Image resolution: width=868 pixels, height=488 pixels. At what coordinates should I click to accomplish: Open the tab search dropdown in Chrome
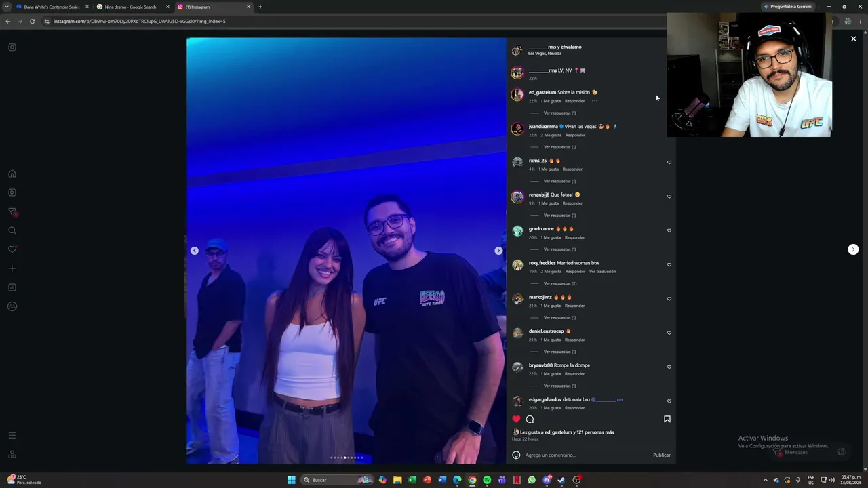[x=7, y=7]
